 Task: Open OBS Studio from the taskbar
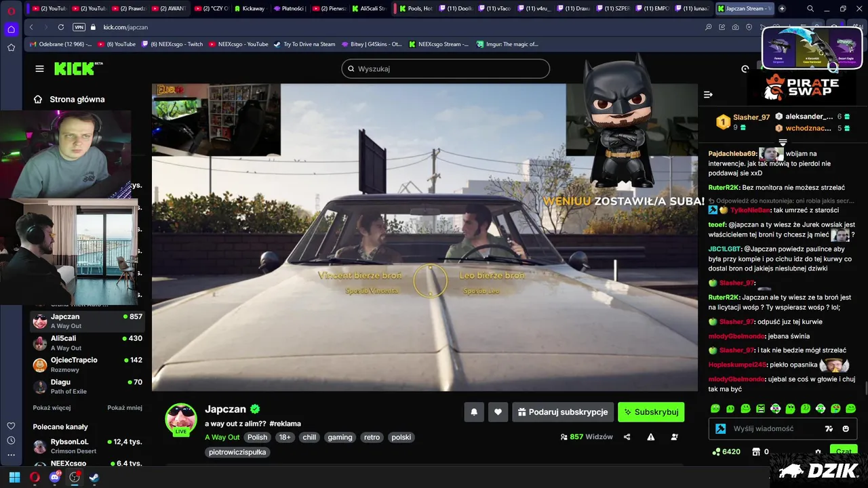(75, 477)
